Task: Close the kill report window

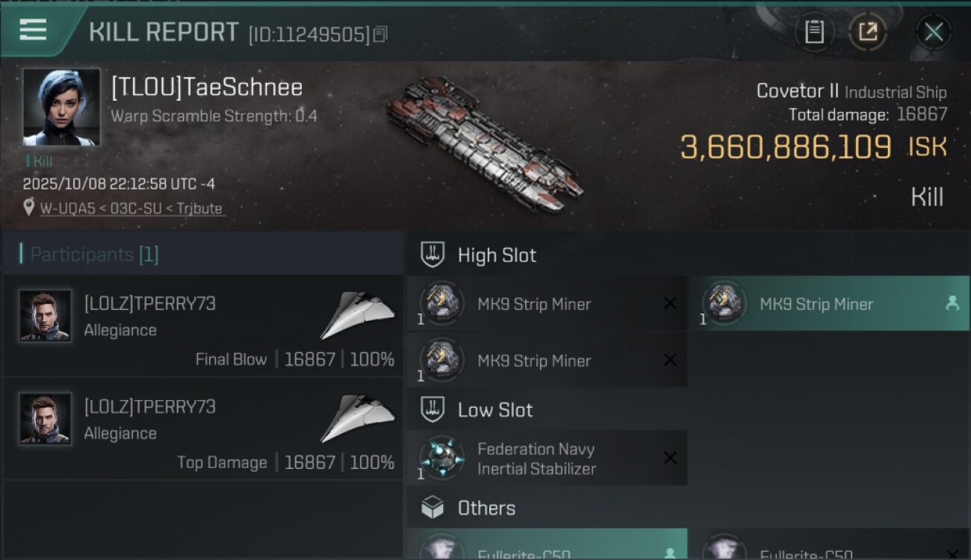Action: (933, 32)
